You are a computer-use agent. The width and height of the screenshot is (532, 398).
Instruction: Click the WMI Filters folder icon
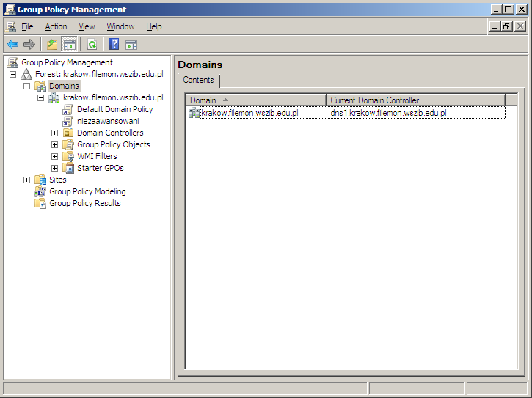[68, 156]
